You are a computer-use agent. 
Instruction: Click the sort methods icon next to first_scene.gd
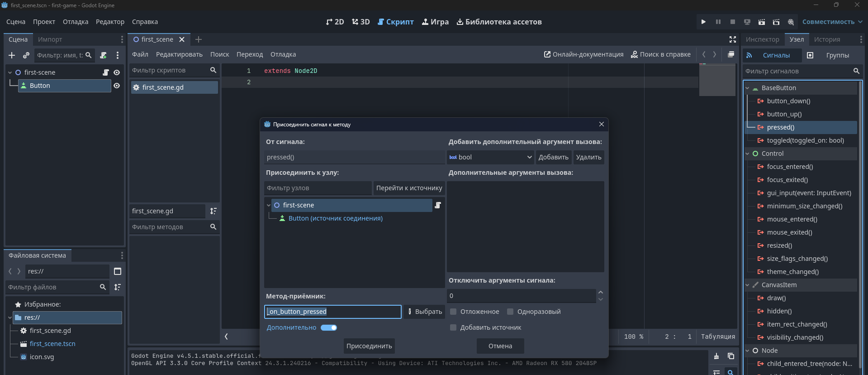click(x=213, y=211)
